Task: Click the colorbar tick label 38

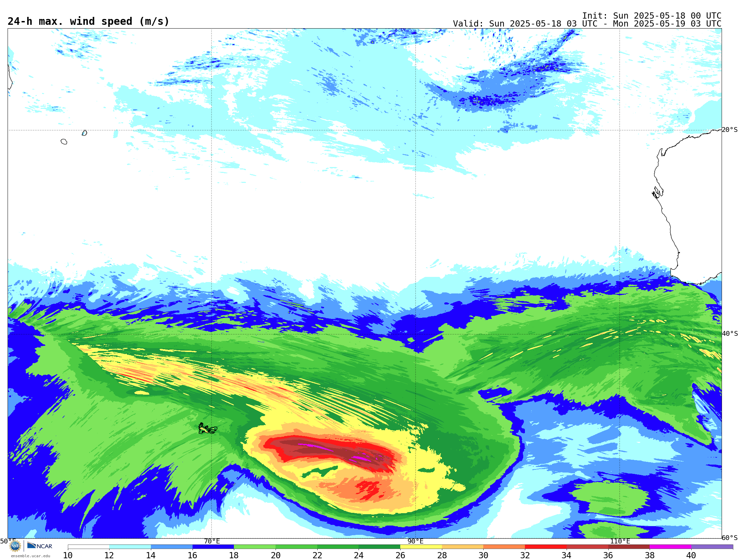Action: coord(650,555)
